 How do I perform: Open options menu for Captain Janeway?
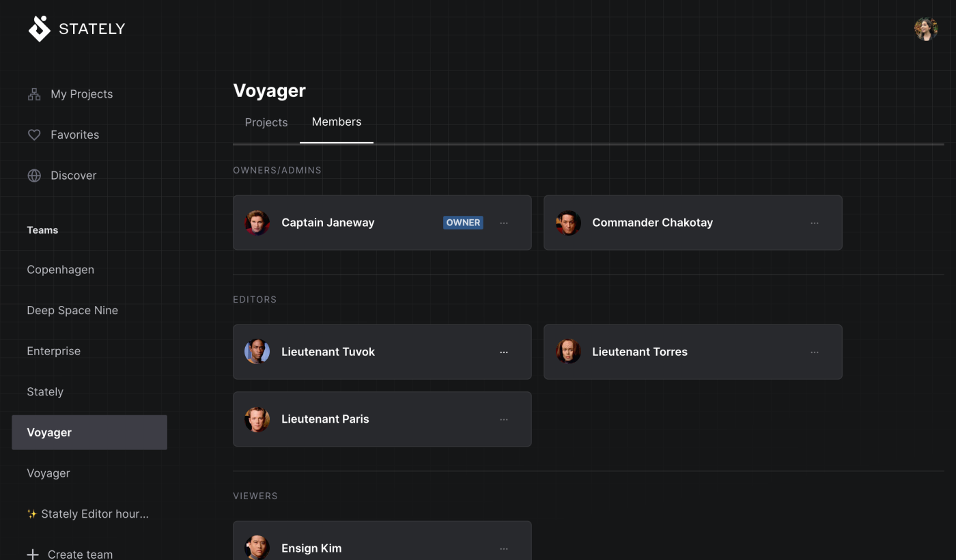point(504,223)
